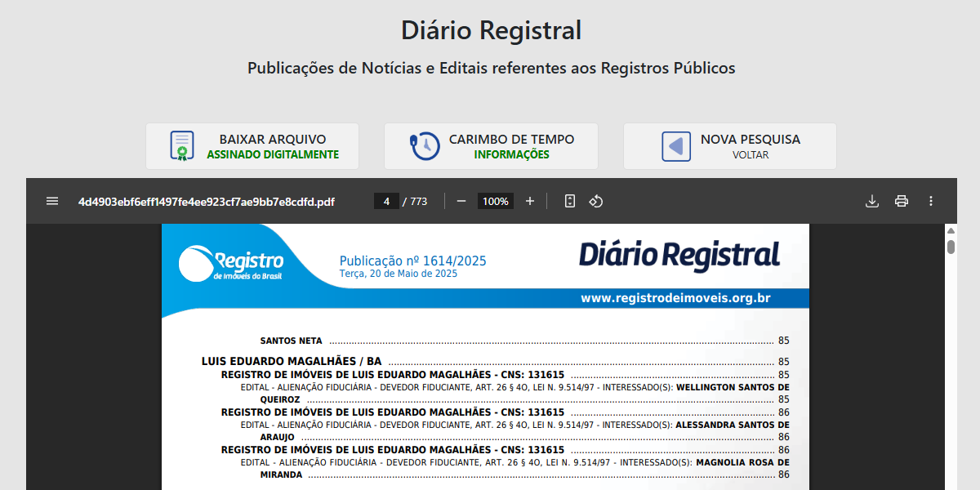Edit the page number field showing 4
The image size is (980, 490).
(x=386, y=201)
